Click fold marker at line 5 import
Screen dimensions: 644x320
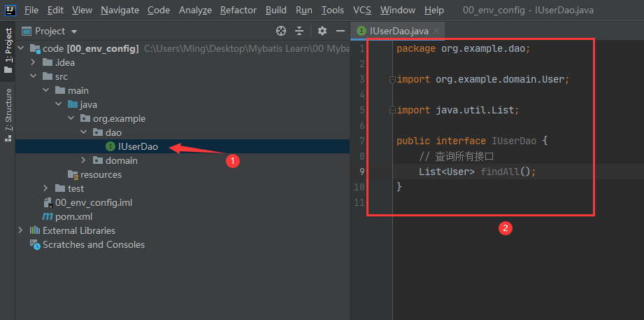pyautogui.click(x=392, y=110)
